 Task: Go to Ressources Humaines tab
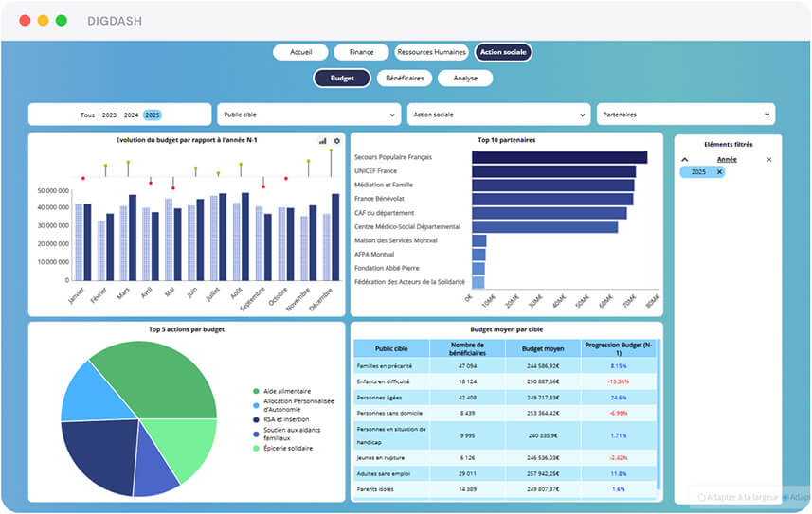[431, 52]
